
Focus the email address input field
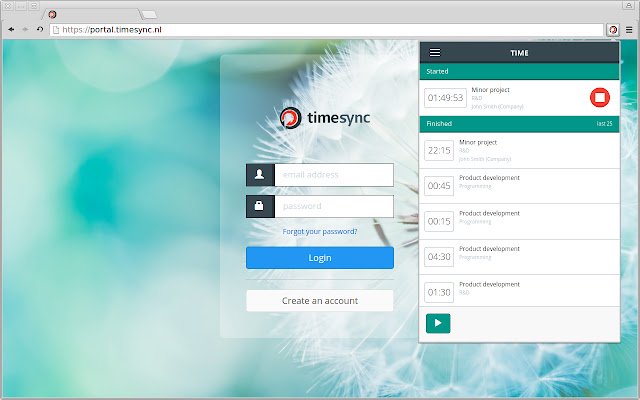tap(334, 175)
